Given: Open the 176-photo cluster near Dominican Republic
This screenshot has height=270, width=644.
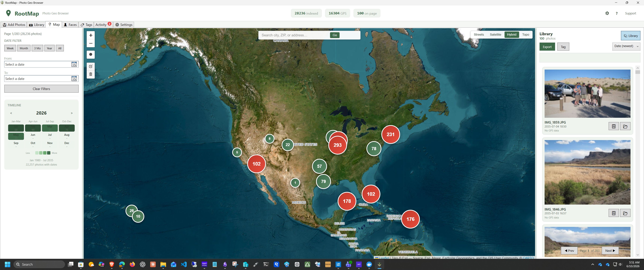Looking at the screenshot, I should pos(410,219).
